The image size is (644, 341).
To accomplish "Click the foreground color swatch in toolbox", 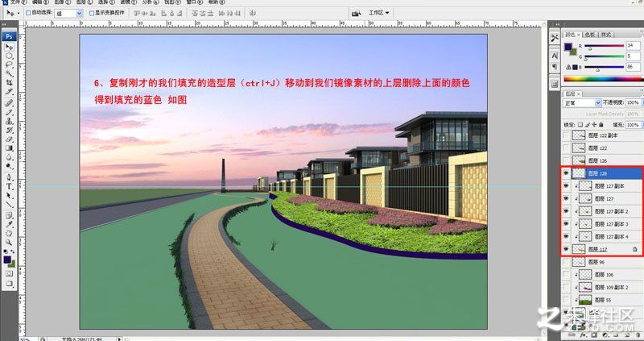I will (7, 260).
